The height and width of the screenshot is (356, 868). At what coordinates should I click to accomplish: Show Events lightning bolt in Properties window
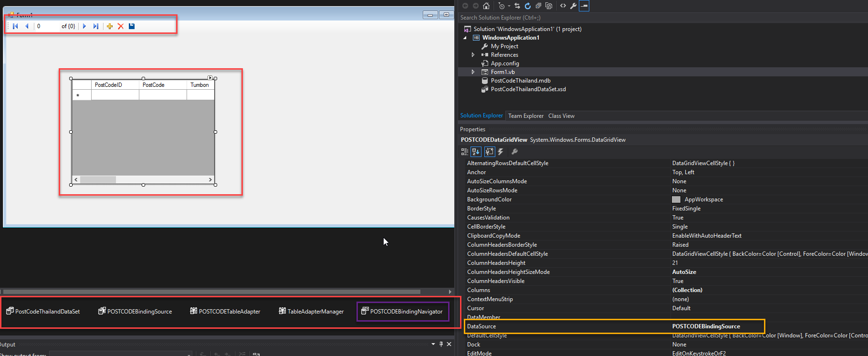pos(501,152)
